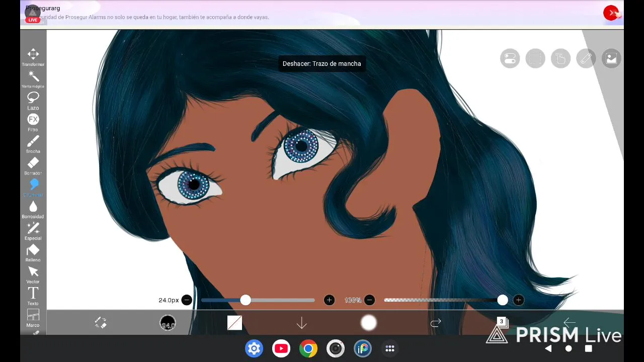Open the ruler tool icon

coord(586,58)
